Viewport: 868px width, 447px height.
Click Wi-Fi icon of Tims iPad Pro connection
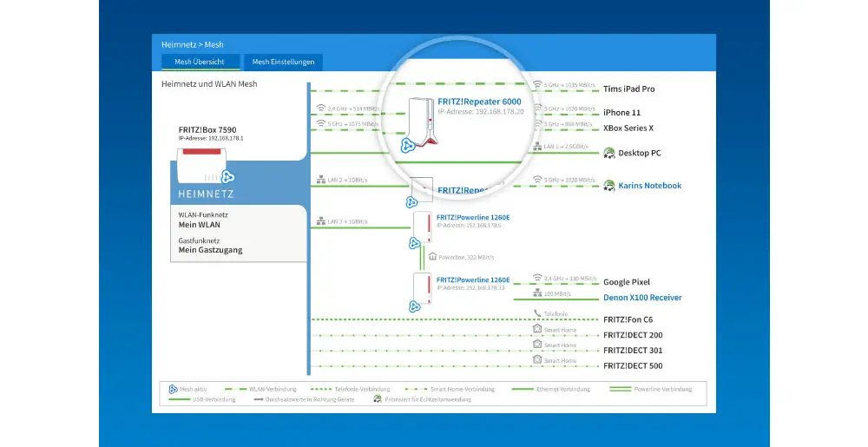click(x=537, y=85)
